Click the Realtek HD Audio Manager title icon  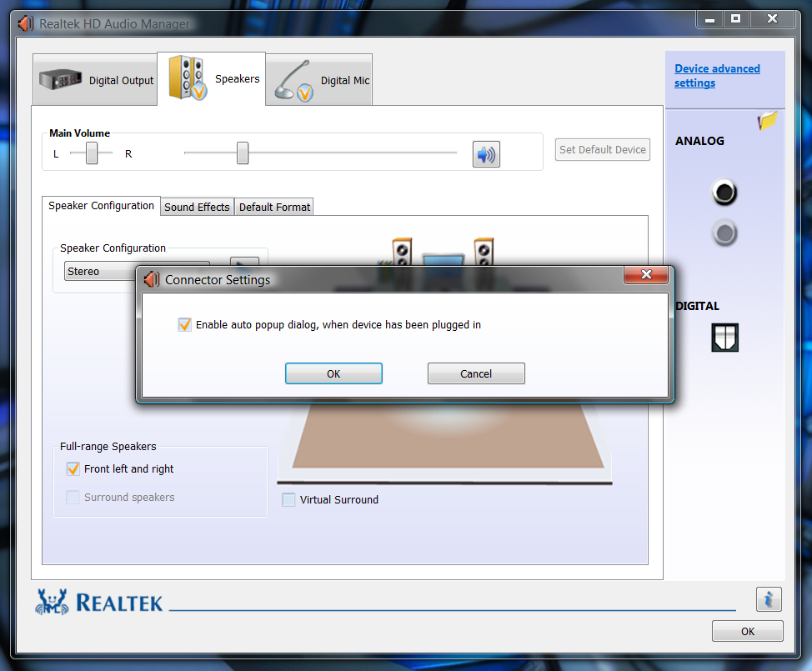(25, 24)
